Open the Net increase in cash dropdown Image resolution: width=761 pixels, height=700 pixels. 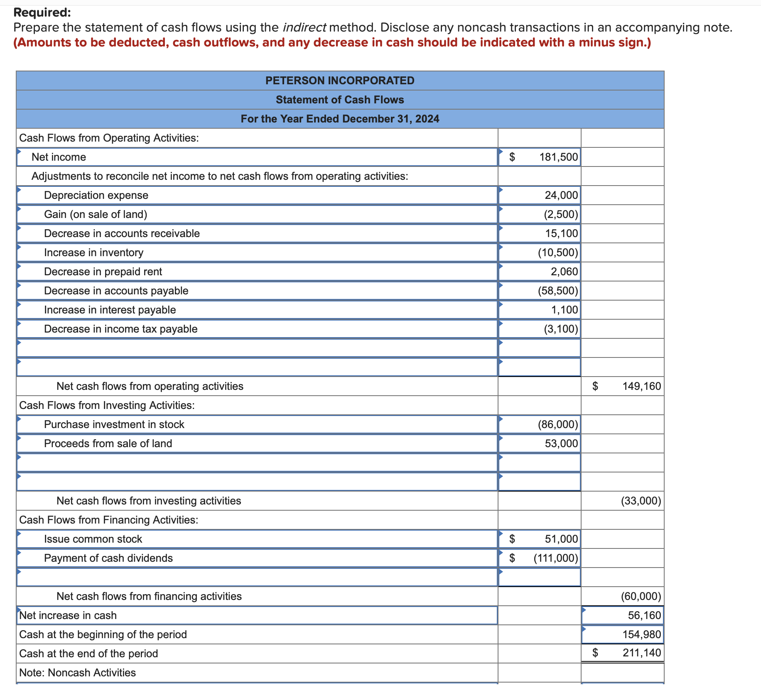tap(257, 615)
